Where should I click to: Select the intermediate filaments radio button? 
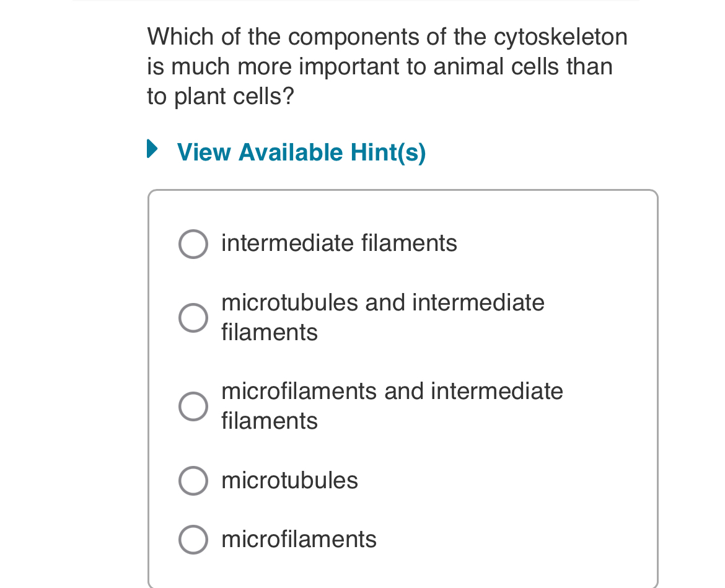pos(193,244)
